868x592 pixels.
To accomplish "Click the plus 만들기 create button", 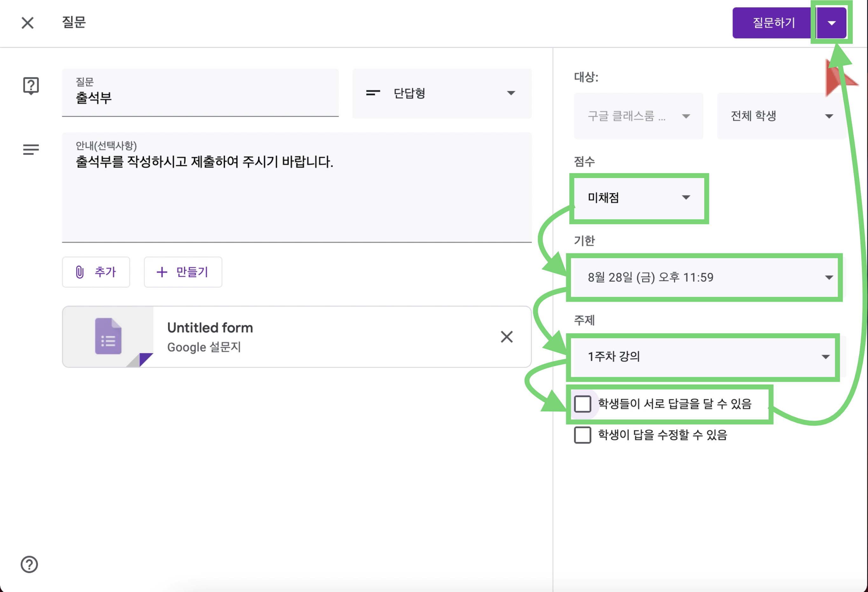I will coord(183,272).
